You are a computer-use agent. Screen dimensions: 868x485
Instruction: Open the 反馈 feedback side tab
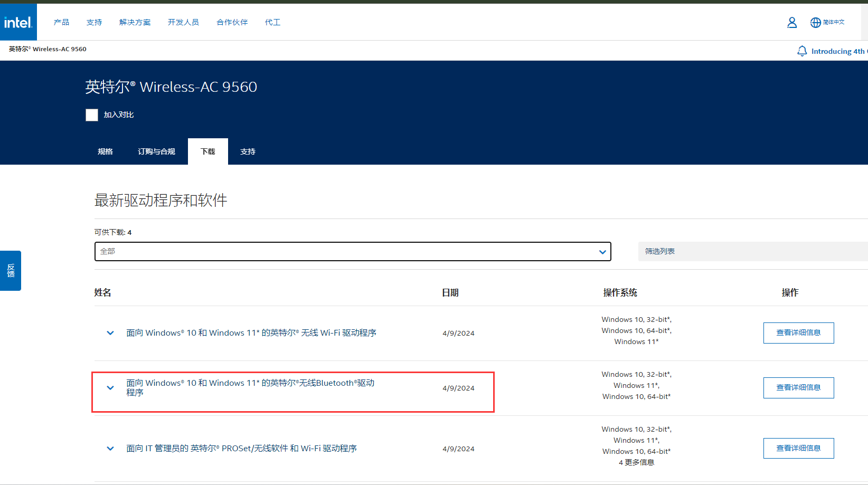click(x=11, y=271)
